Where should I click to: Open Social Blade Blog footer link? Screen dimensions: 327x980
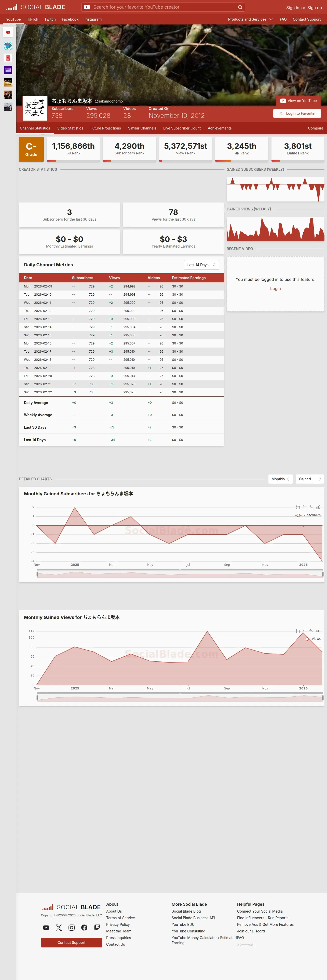[186, 911]
